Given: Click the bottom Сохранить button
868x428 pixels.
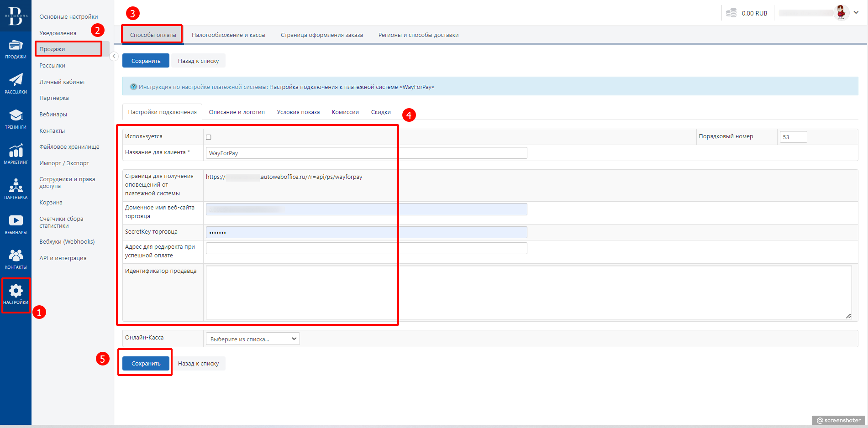Looking at the screenshot, I should pos(146,364).
